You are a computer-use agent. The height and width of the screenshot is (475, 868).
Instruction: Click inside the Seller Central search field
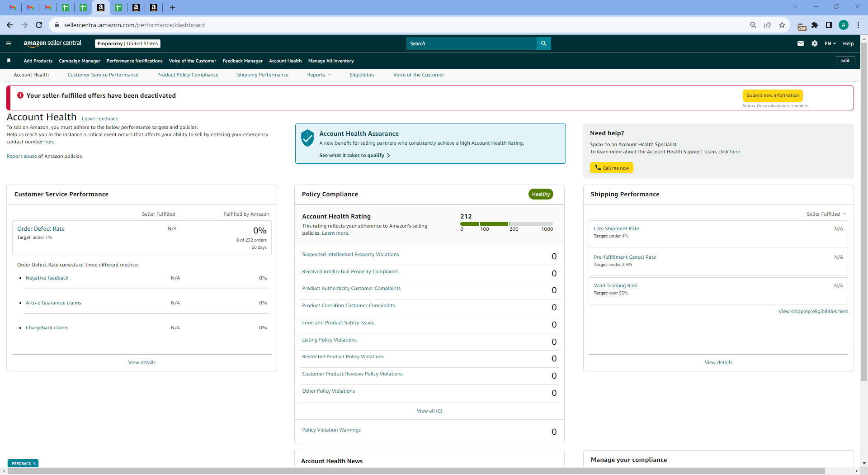pyautogui.click(x=471, y=43)
